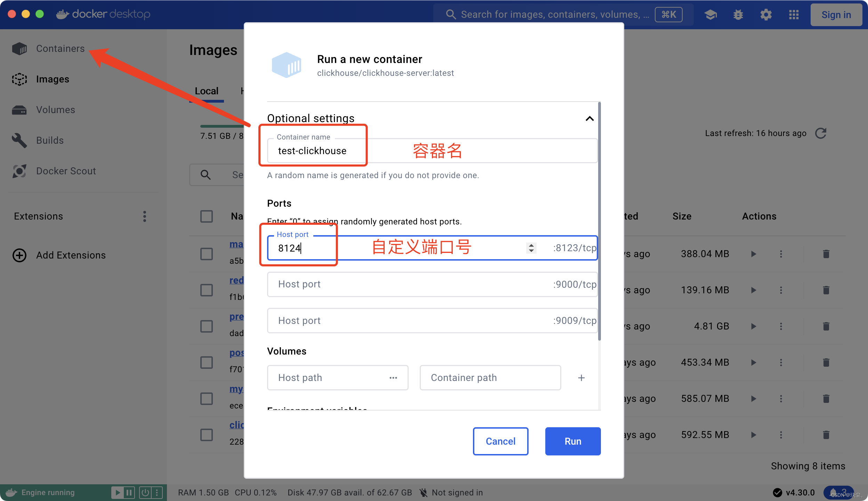The image size is (868, 501).
Task: Open the apps grid icon in header
Action: (x=794, y=15)
